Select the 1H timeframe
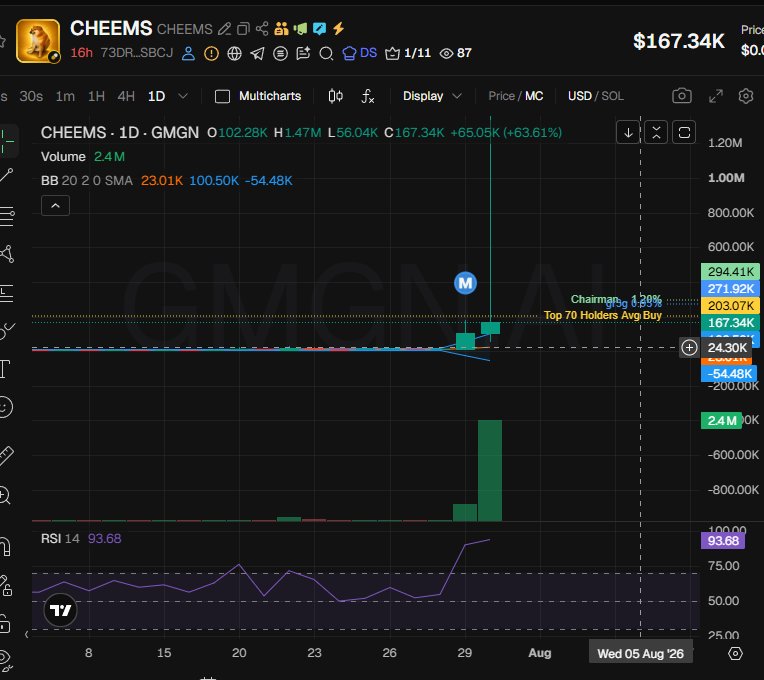Screen dimensions: 764x680 click(x=96, y=96)
